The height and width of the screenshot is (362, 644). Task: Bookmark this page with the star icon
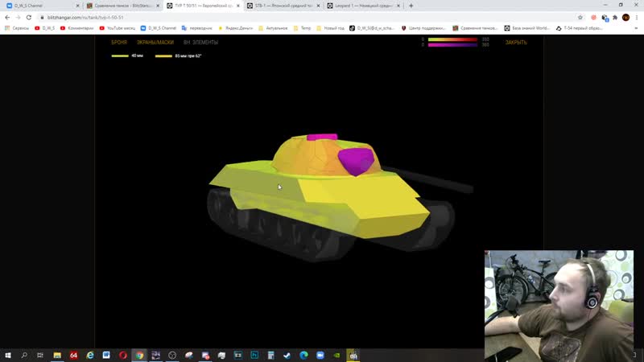pyautogui.click(x=580, y=17)
